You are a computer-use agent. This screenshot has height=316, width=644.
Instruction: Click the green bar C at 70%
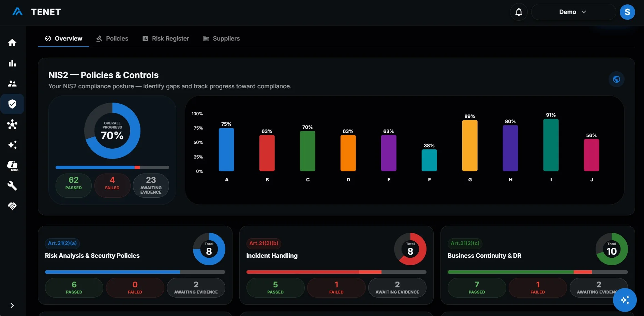(308, 151)
